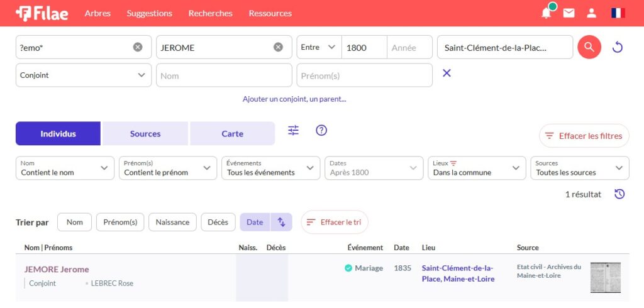This screenshot has width=644, height=308.
Task: Remove the Conjoint row with X
Action: point(447,74)
